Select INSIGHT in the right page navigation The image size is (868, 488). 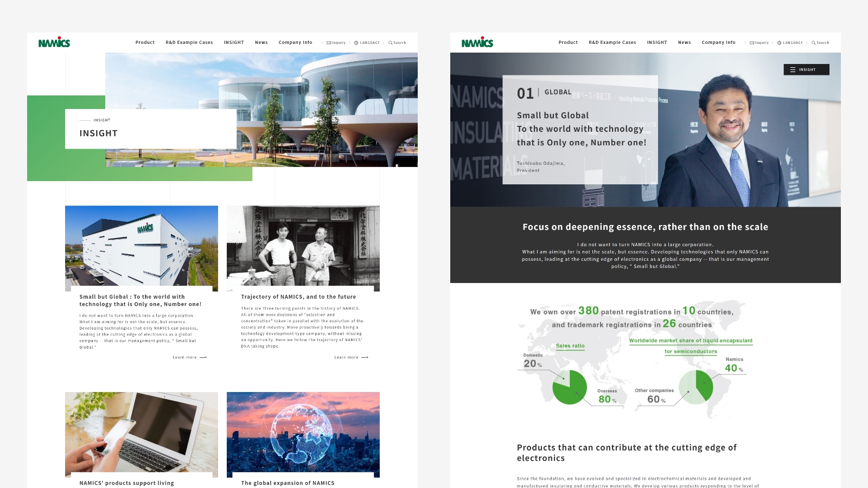click(x=657, y=42)
